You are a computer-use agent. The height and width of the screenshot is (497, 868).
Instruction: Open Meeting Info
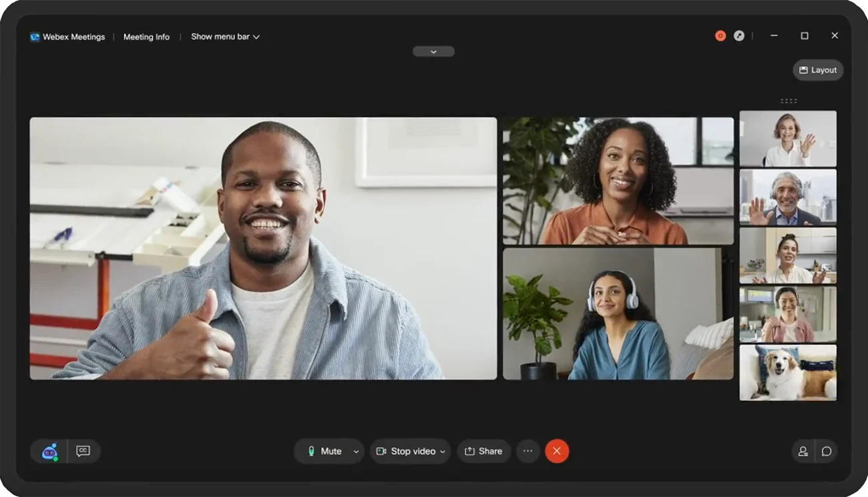[x=146, y=37]
